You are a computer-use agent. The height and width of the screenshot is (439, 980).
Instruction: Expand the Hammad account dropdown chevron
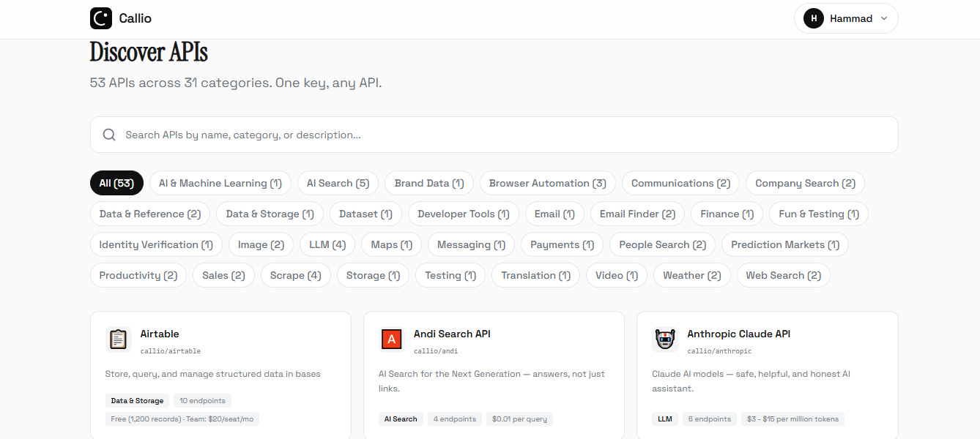click(x=884, y=18)
